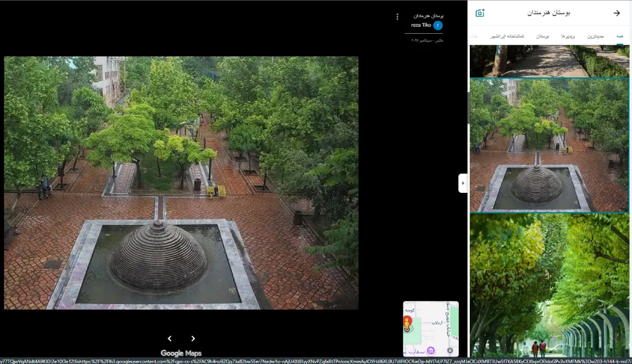The width and height of the screenshot is (632, 364).
Task: Open the green tree tunnel thumbnail
Action: pyautogui.click(x=549, y=284)
